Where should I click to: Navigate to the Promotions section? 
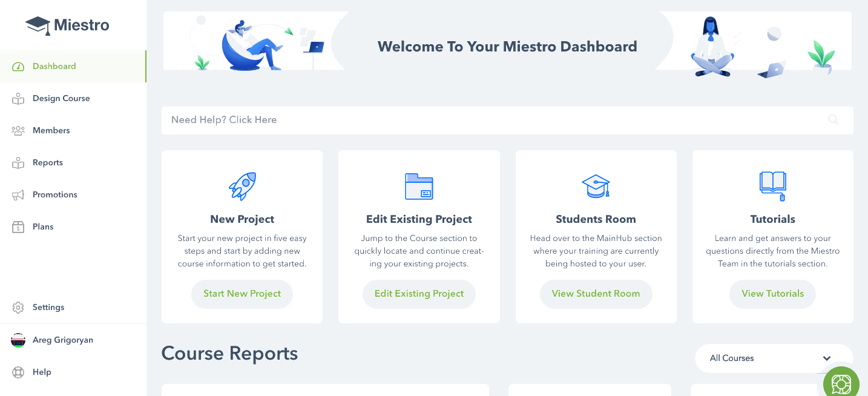(73, 195)
